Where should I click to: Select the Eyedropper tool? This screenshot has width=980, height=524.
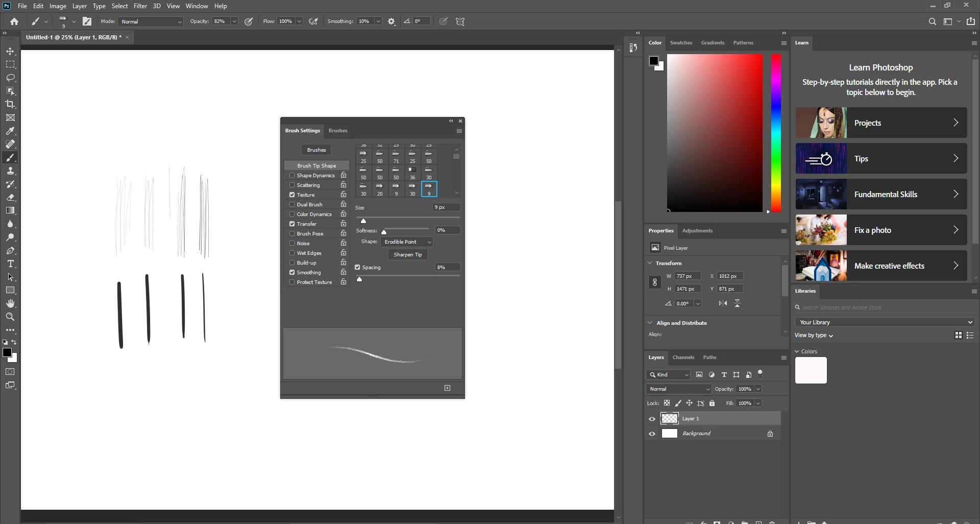pyautogui.click(x=10, y=131)
